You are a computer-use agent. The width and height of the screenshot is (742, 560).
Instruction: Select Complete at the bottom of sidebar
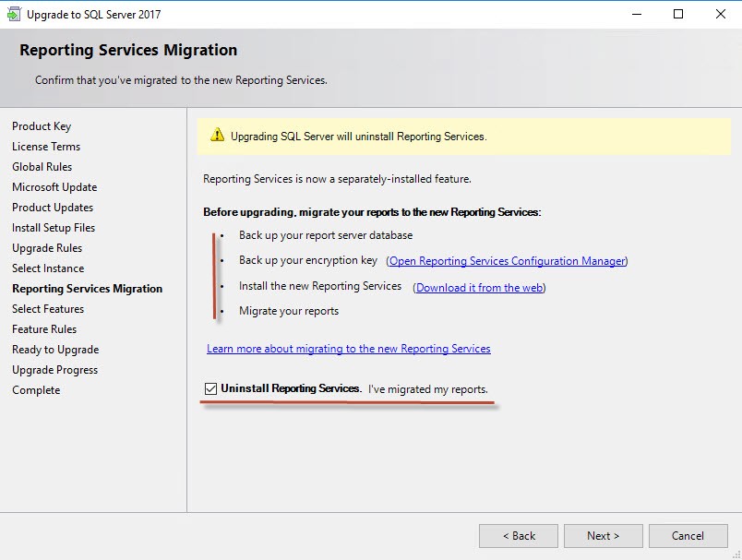click(x=36, y=389)
